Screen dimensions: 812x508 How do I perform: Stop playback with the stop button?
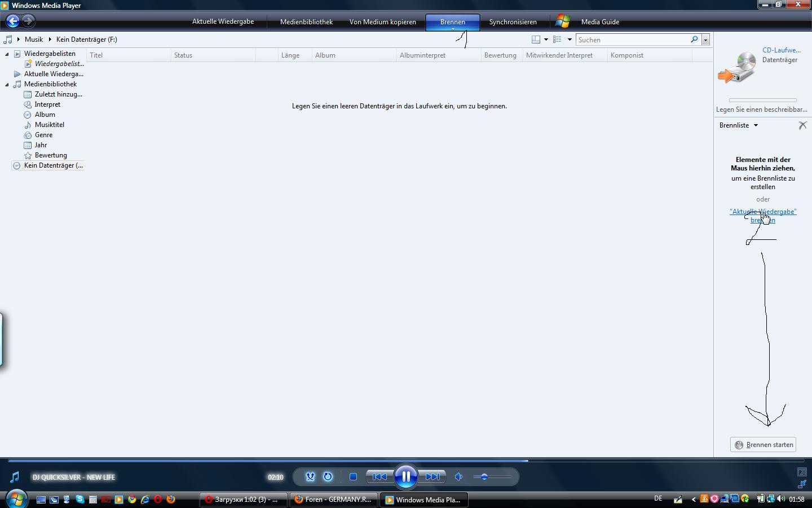(x=353, y=477)
